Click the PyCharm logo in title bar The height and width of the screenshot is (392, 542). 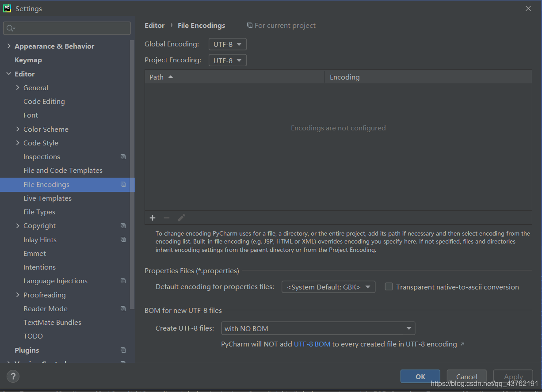[7, 8]
